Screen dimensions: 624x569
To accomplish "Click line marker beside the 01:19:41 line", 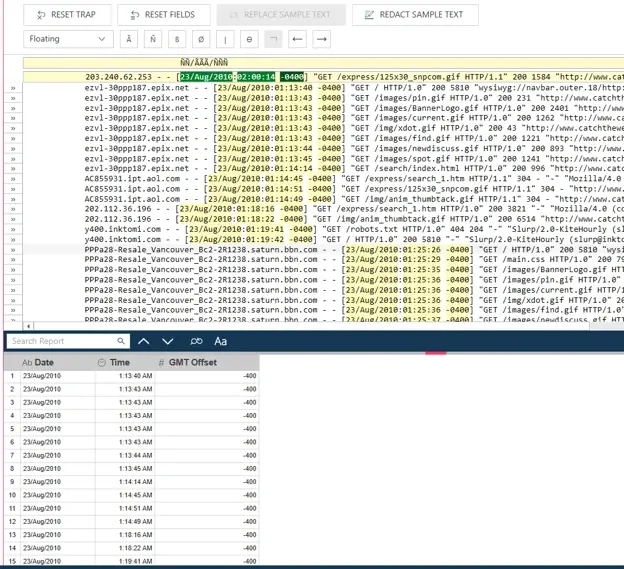I will (13, 230).
